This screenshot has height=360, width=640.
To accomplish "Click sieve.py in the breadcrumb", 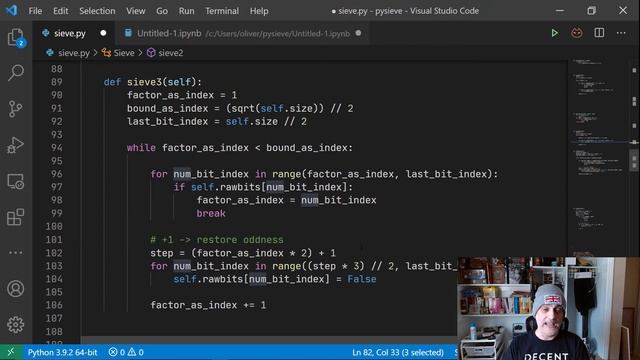I will tap(73, 53).
